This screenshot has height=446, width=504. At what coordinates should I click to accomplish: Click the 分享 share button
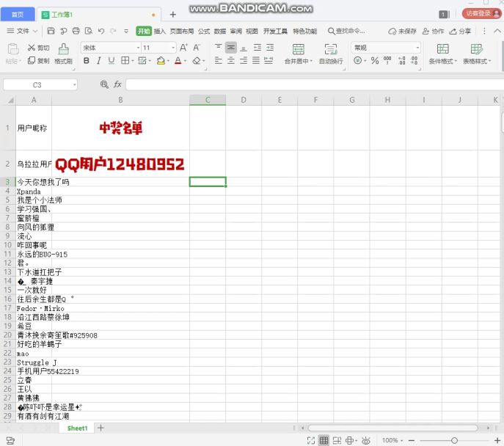tap(461, 32)
